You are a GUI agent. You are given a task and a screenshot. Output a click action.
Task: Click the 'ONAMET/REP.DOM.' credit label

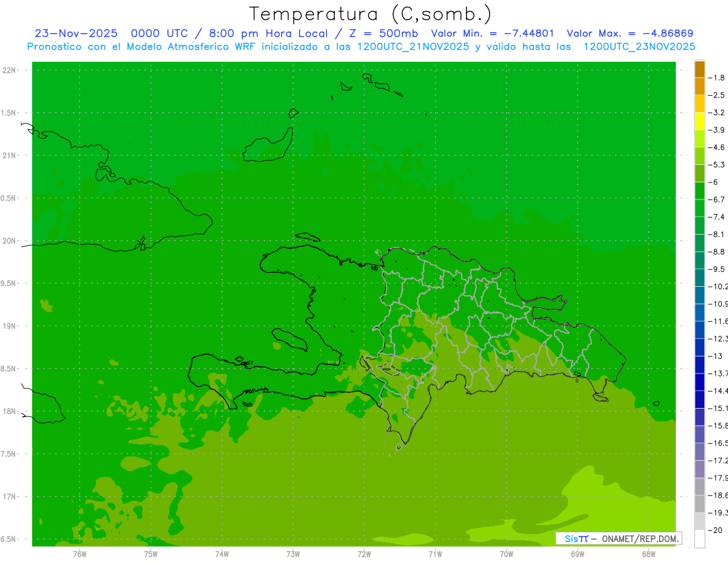pyautogui.click(x=641, y=538)
